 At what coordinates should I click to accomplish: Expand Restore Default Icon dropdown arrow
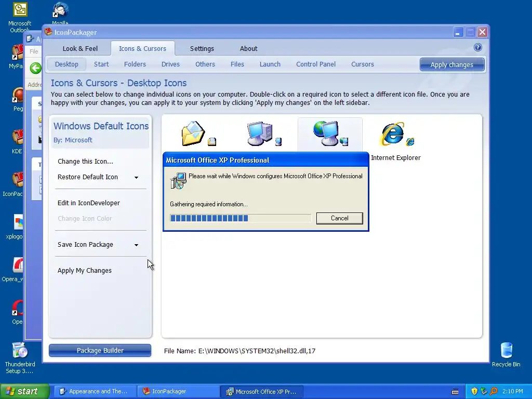point(136,178)
